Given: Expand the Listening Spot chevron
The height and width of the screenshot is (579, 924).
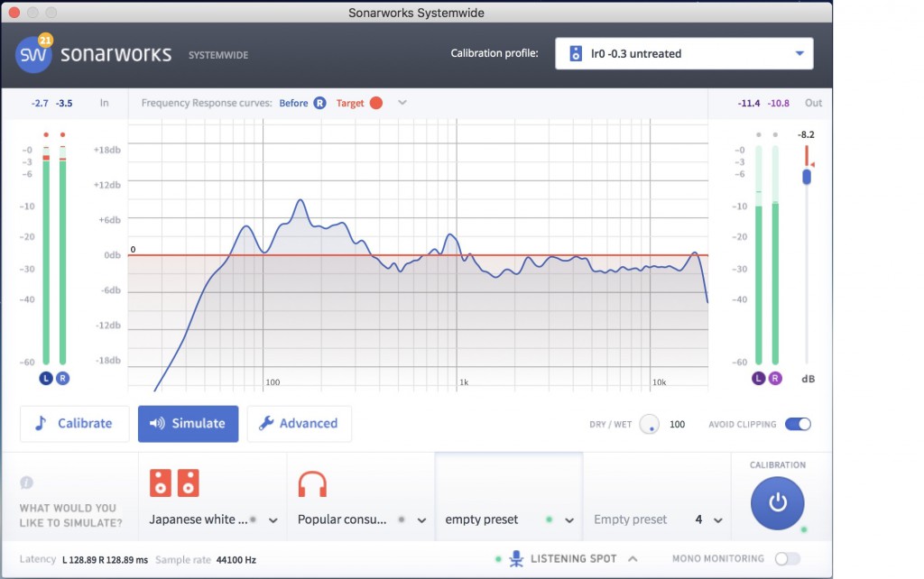Looking at the screenshot, I should click(x=633, y=558).
